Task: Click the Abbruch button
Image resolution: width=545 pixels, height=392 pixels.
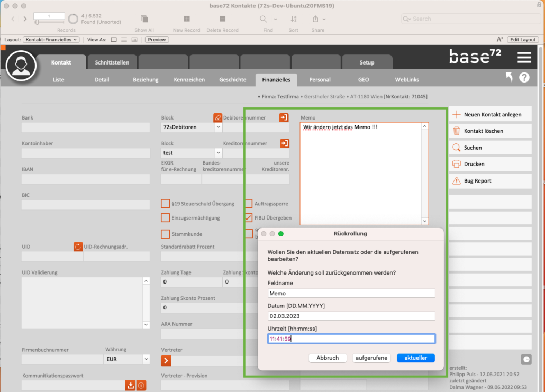Action: tap(328, 358)
